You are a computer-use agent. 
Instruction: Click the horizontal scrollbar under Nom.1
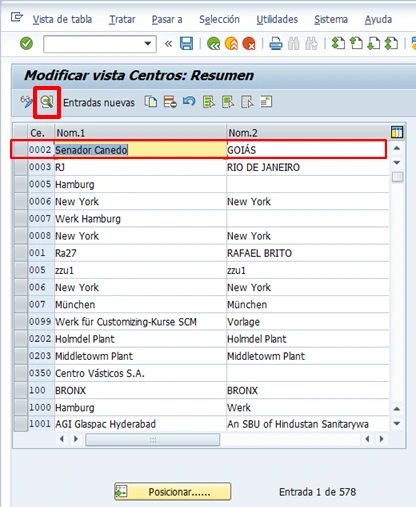pos(153,440)
